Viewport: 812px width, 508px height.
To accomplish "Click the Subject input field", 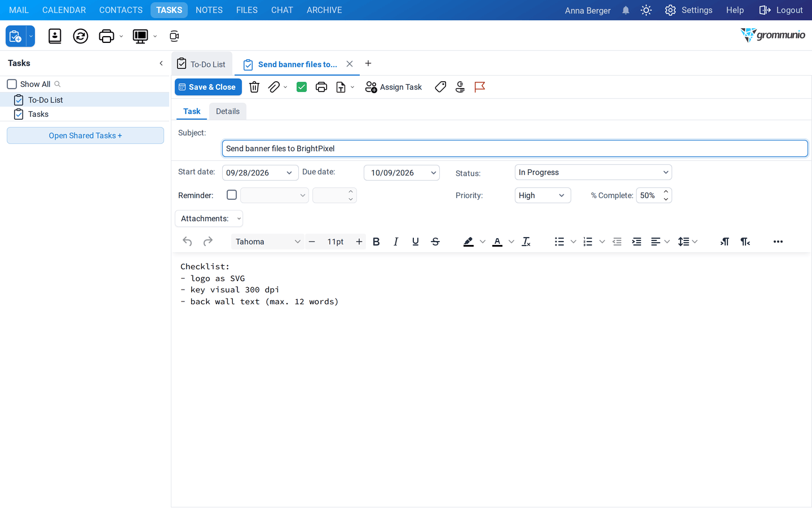I will point(515,148).
